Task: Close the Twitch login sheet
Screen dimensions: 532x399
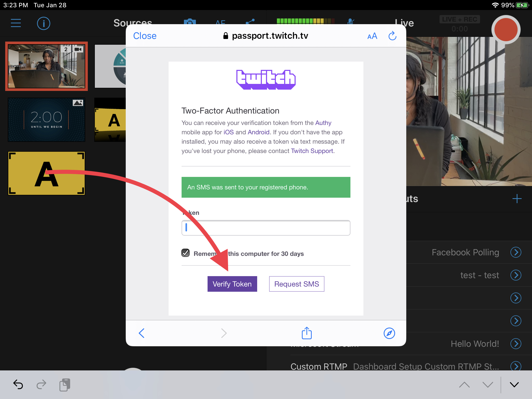Action: [x=145, y=36]
